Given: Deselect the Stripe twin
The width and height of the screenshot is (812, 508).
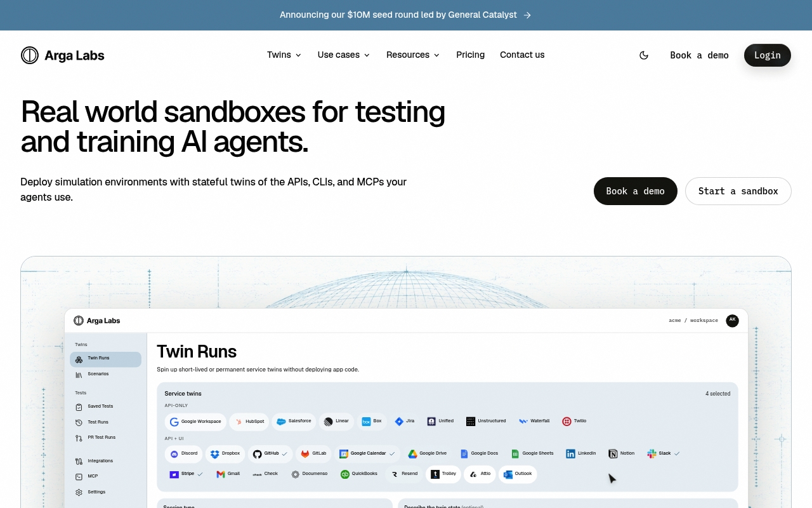Looking at the screenshot, I should point(186,474).
